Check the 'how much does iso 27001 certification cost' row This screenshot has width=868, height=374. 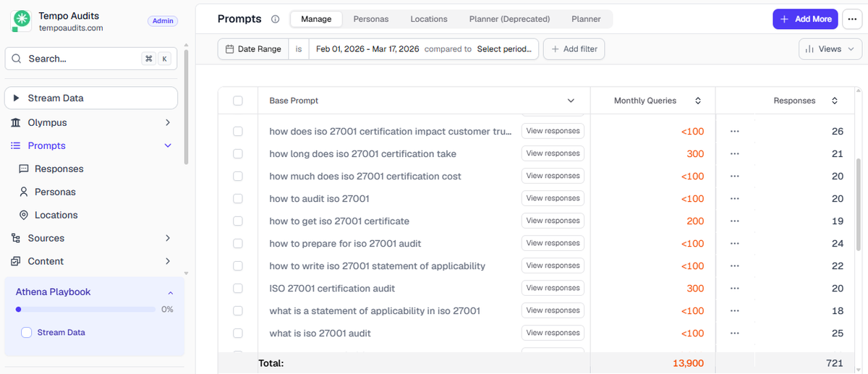pos(238,177)
